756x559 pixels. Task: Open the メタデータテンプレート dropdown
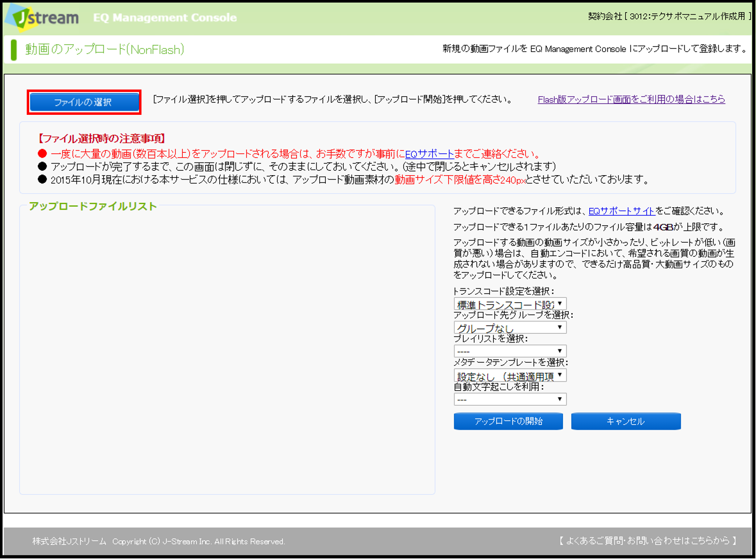coord(510,376)
